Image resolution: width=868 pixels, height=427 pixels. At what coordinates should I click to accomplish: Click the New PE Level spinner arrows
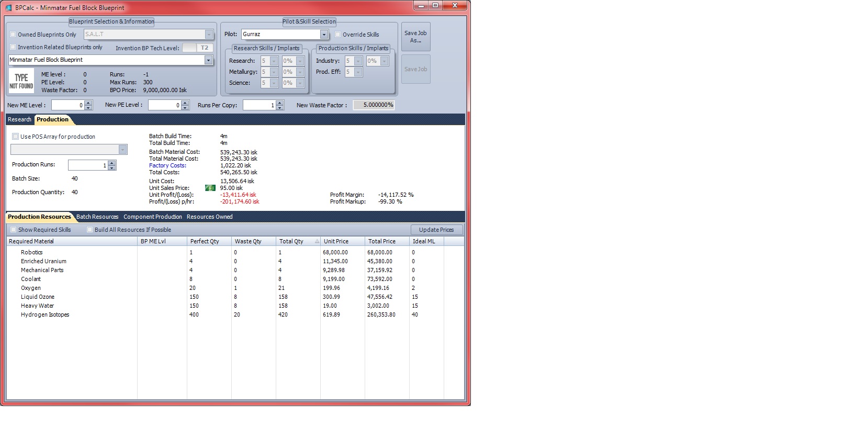tap(185, 105)
